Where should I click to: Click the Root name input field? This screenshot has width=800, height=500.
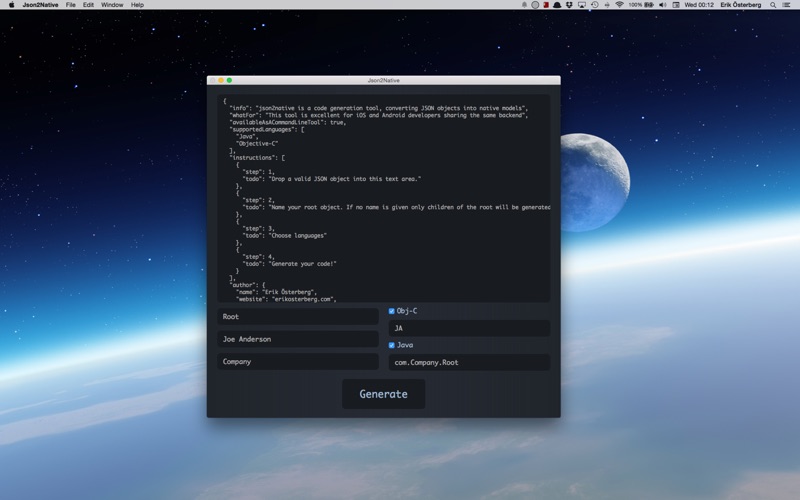point(298,316)
